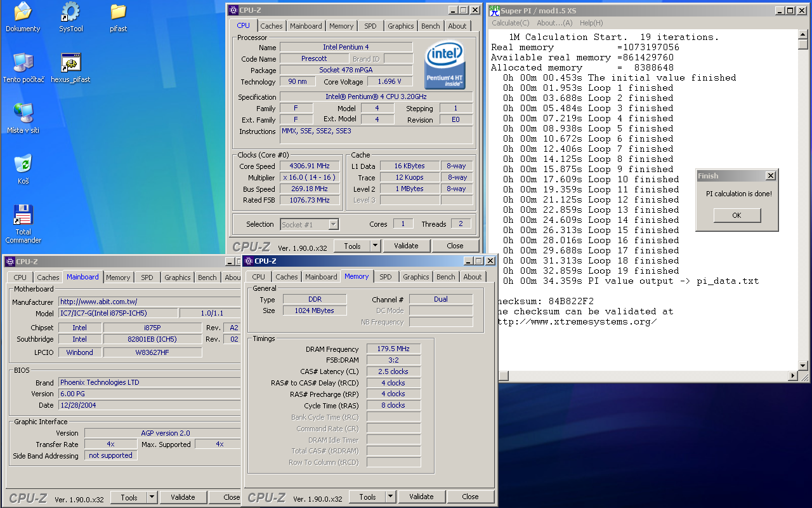Click the Code Name Prescott field

314,58
